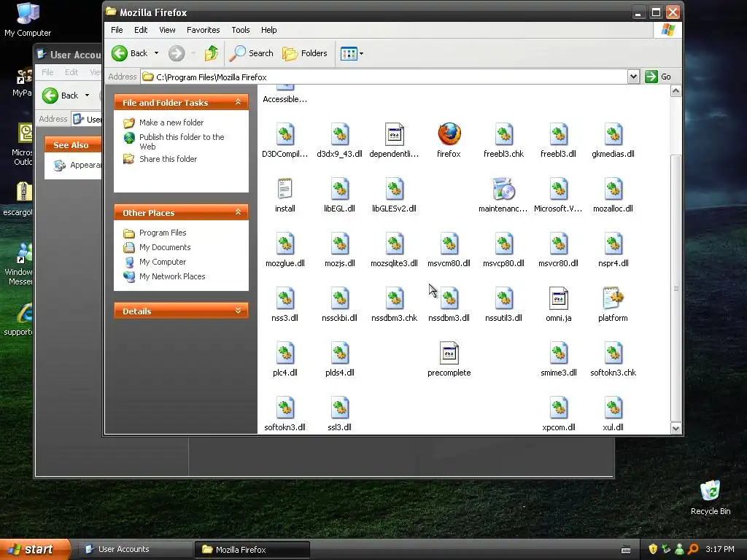Viewport: 747px width, 560px height.
Task: Open the File menu in Mozilla Firefox window
Action: [x=117, y=30]
